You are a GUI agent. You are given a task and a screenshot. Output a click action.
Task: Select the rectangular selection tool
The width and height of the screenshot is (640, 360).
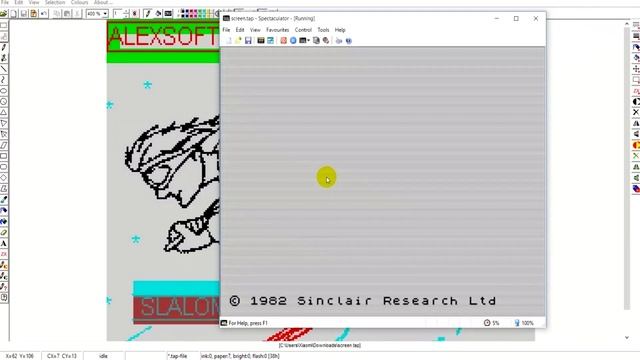coord(4,25)
